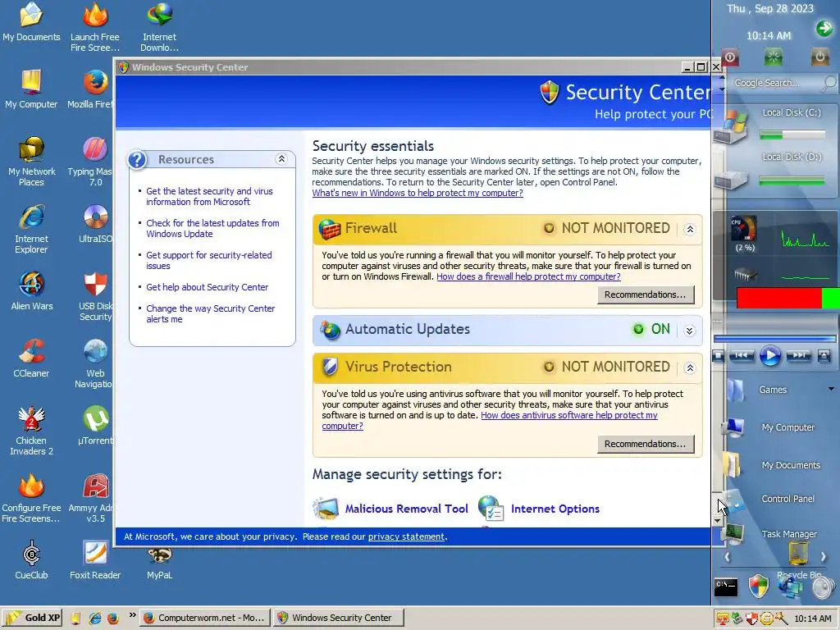Screen dimensions: 840x630
Task: Click Local Disk (D:) usage bar
Action: tap(792, 181)
